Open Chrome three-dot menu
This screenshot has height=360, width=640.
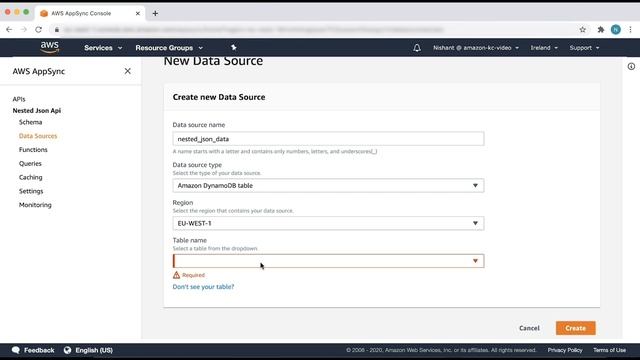630,29
